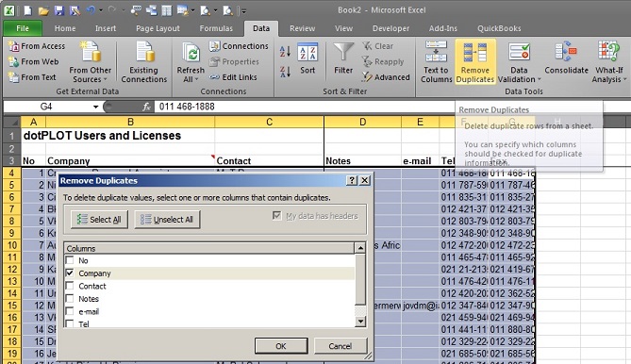
Task: Open the Page Layout tab
Action: tap(158, 28)
